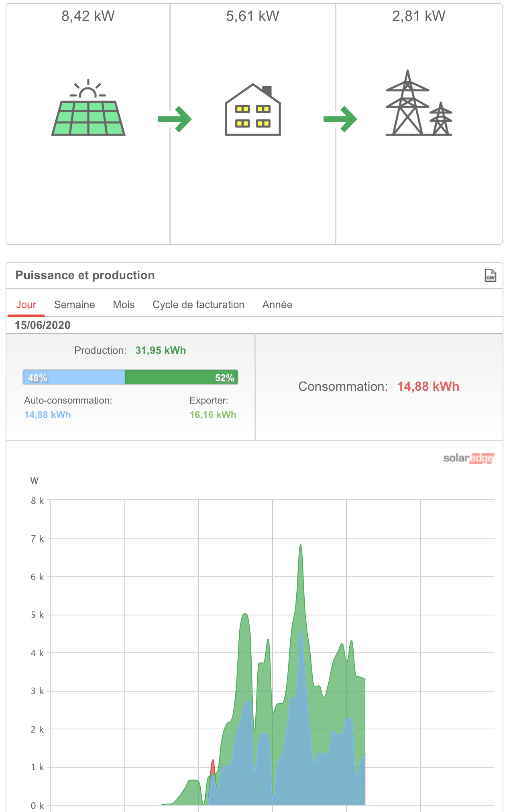This screenshot has width=509, height=812.
Task: Export chart data with CSV icon
Action: pos(490,276)
